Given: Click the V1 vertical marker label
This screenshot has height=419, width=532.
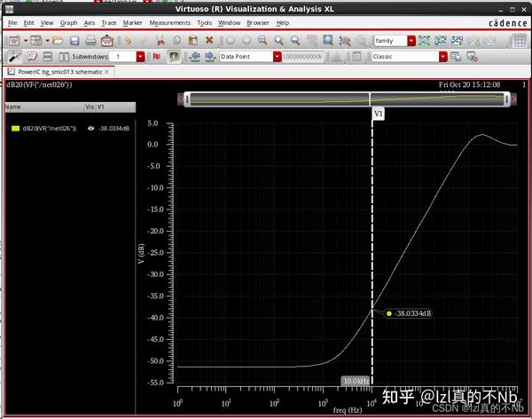Looking at the screenshot, I should point(379,114).
